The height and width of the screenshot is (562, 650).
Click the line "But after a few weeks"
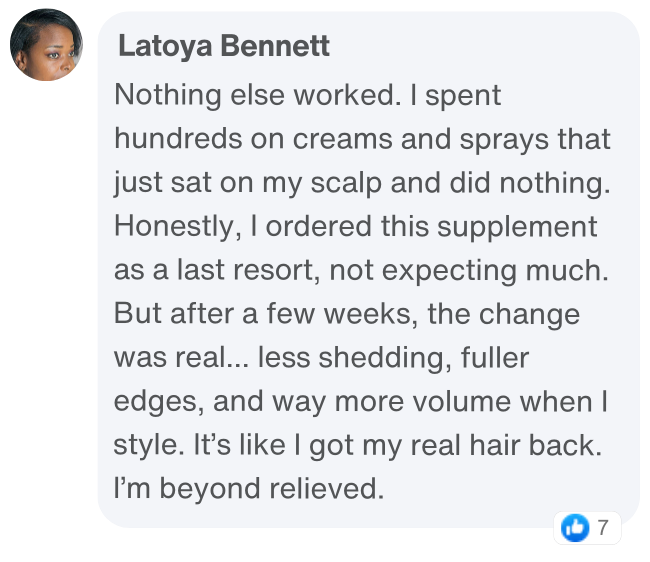pyautogui.click(x=347, y=313)
